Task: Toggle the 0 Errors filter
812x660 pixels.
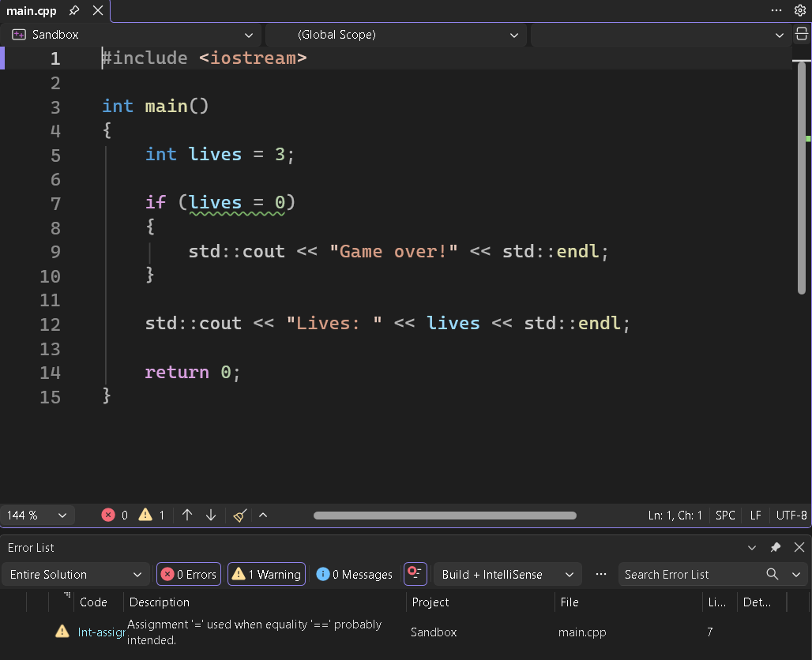Action: (189, 574)
